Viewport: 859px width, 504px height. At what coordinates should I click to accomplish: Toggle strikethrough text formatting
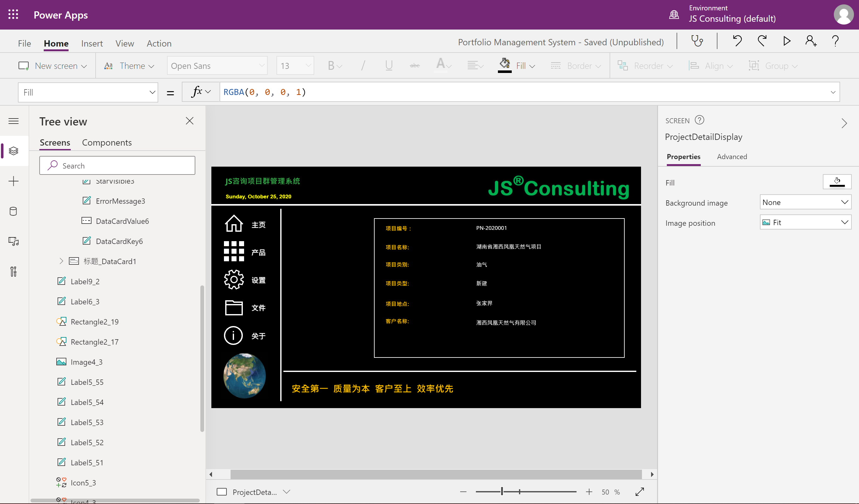[x=415, y=65]
